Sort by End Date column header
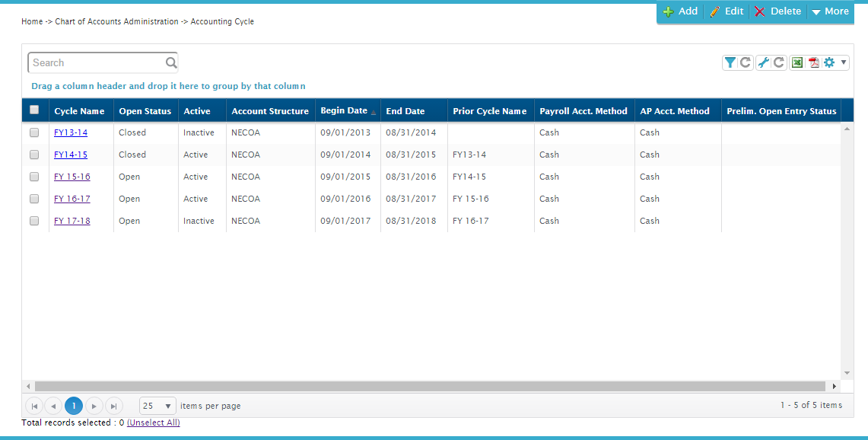Screen dimensions: 868x440 point(405,111)
